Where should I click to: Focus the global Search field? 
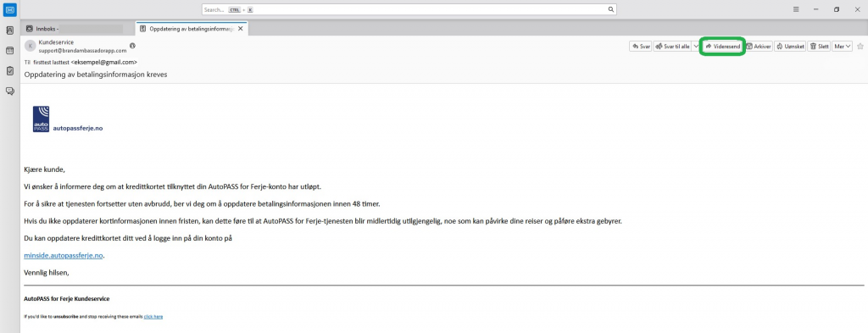pyautogui.click(x=409, y=10)
